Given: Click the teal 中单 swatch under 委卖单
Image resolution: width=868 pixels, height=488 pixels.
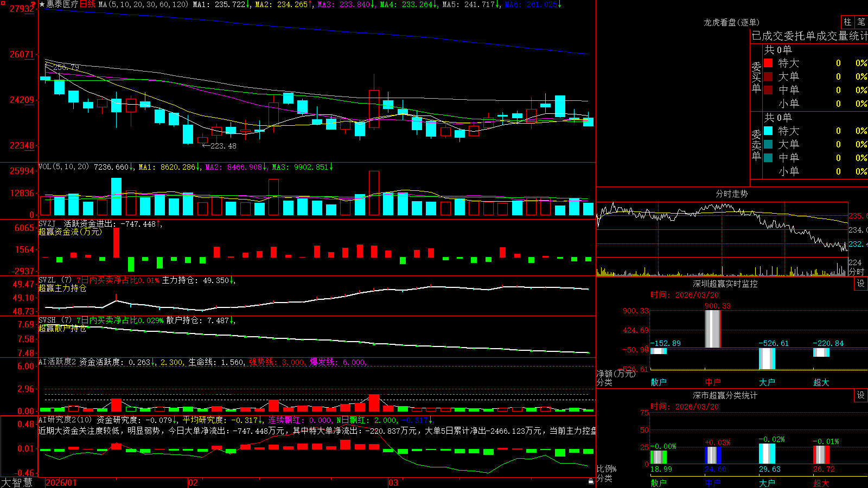Looking at the screenshot, I should click(768, 158).
